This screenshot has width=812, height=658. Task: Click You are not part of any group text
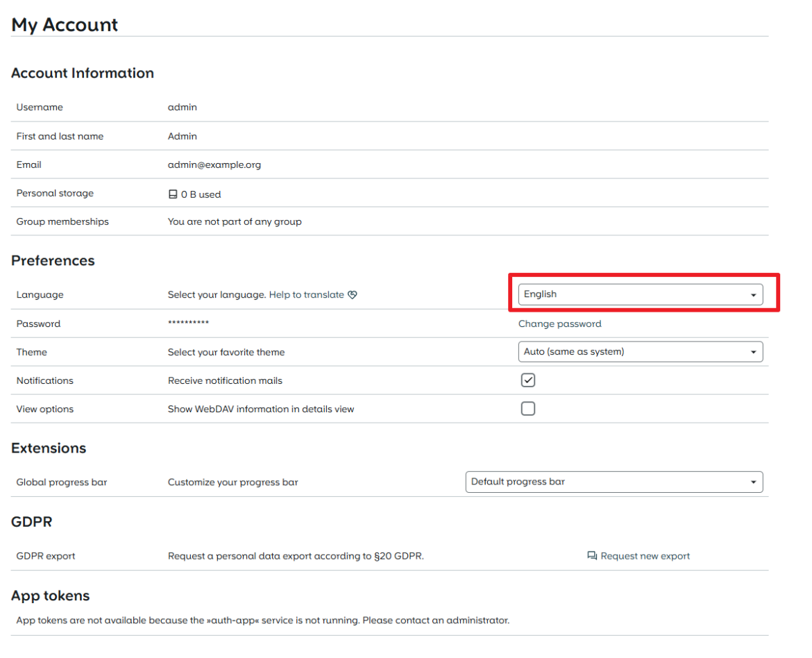click(235, 221)
